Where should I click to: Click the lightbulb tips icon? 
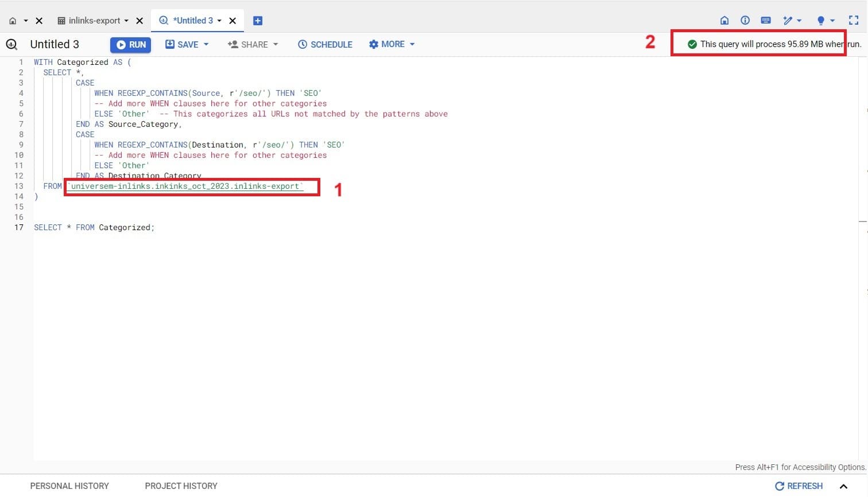[x=821, y=21]
